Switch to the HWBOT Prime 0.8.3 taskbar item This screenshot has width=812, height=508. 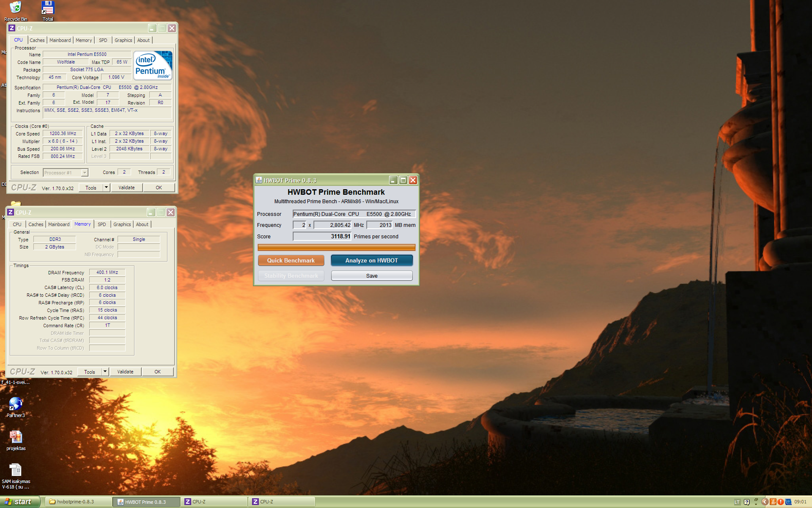coord(146,502)
